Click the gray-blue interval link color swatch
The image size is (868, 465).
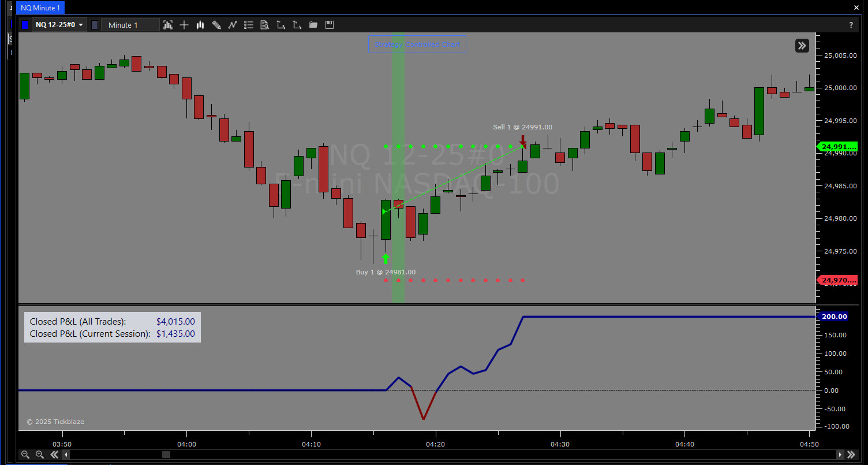pos(95,25)
